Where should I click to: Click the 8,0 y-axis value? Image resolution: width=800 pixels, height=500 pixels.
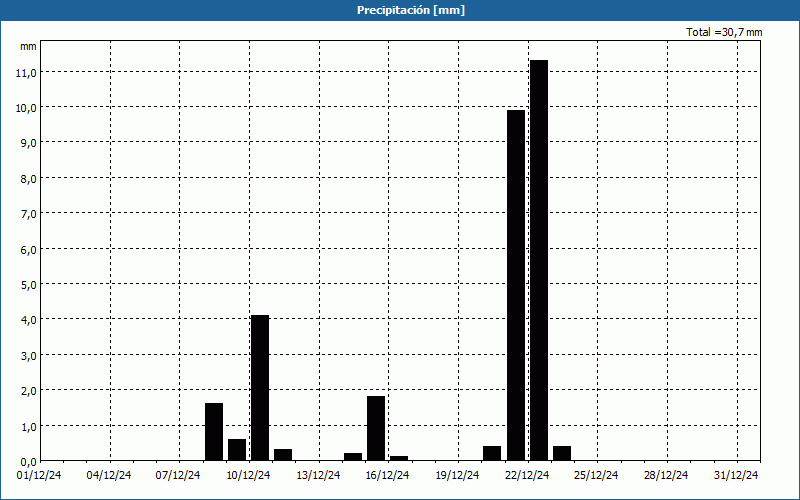point(29,179)
